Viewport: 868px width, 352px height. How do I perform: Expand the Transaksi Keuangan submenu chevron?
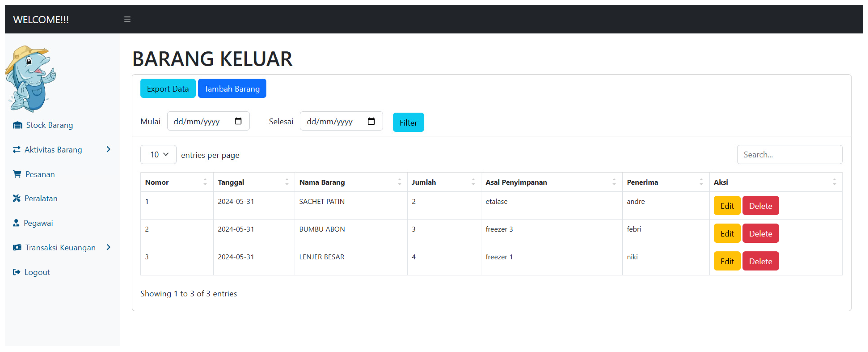(108, 247)
